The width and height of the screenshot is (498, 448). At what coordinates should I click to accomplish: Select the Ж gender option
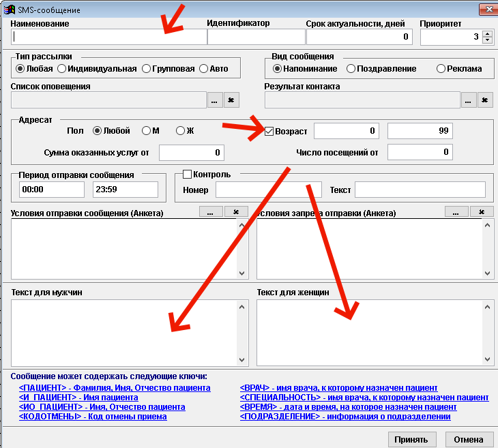[180, 131]
